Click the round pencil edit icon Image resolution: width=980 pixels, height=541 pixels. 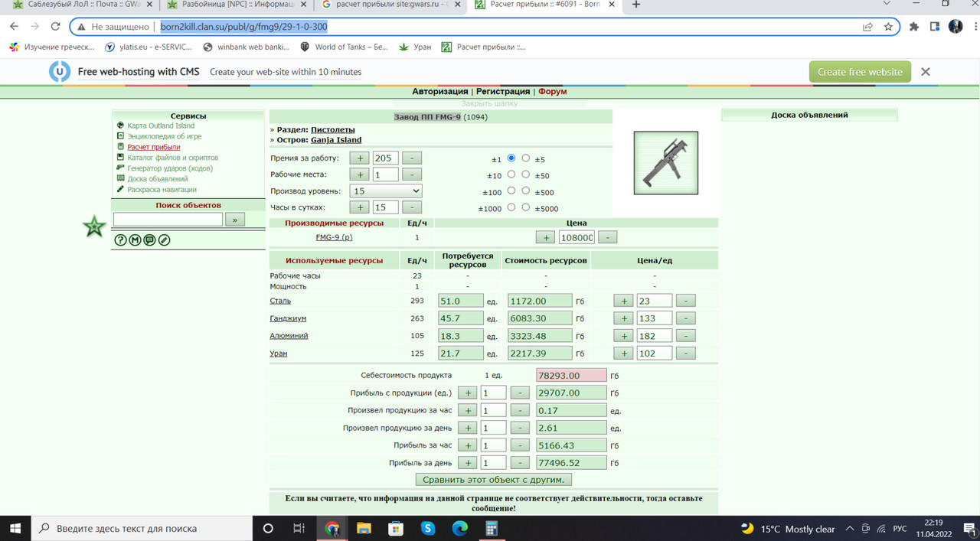point(164,240)
